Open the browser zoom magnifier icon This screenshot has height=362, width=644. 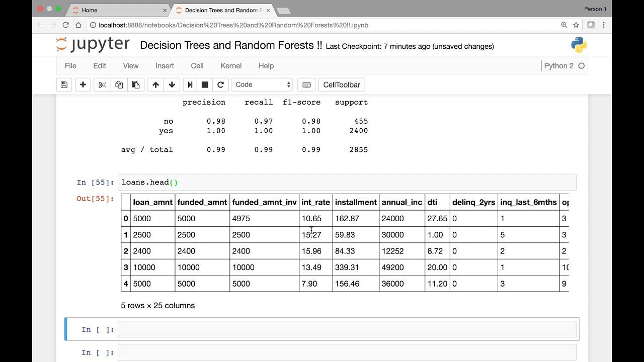564,25
